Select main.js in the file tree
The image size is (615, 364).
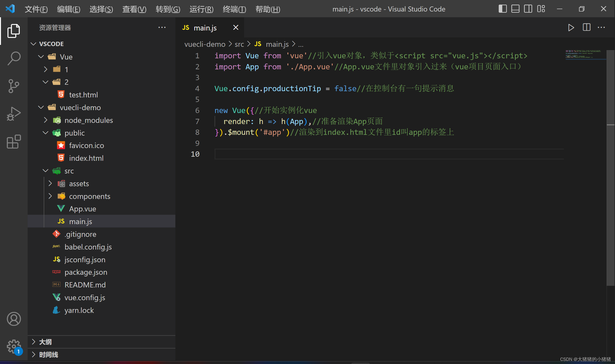(x=102, y=221)
